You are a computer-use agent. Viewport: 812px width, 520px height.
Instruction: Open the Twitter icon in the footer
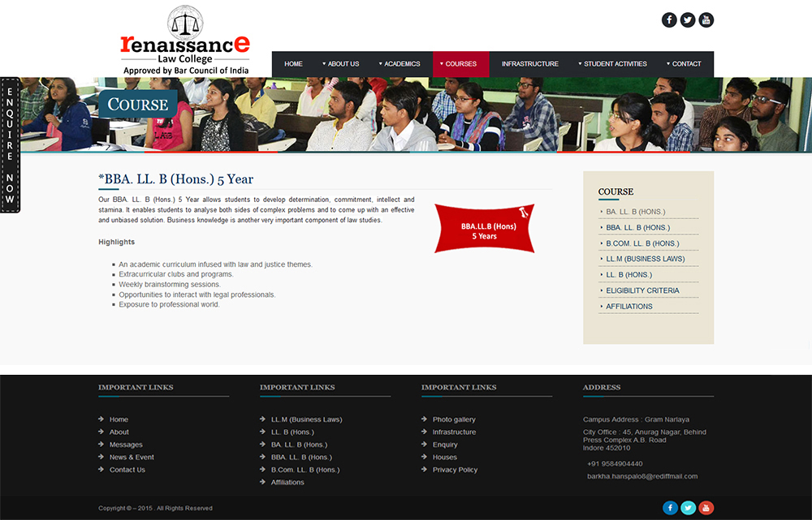coord(689,508)
